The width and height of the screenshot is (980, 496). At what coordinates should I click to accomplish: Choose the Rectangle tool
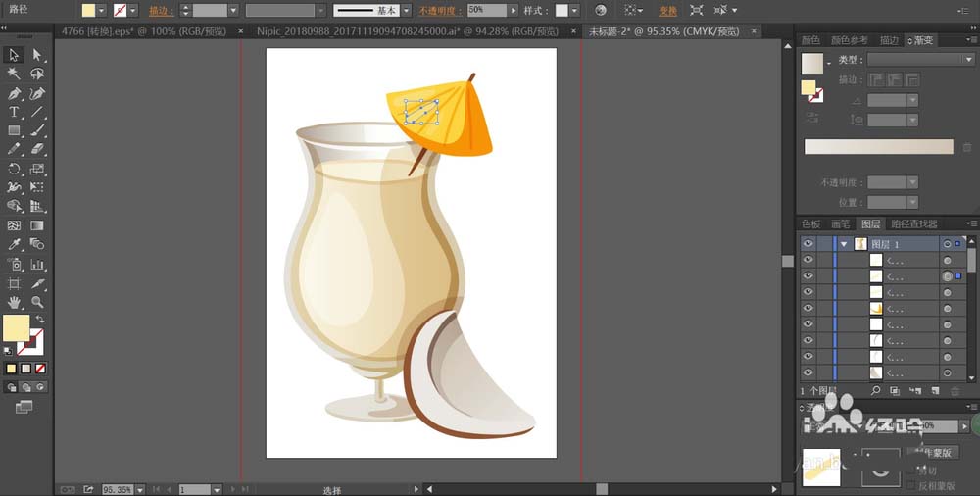click(14, 131)
